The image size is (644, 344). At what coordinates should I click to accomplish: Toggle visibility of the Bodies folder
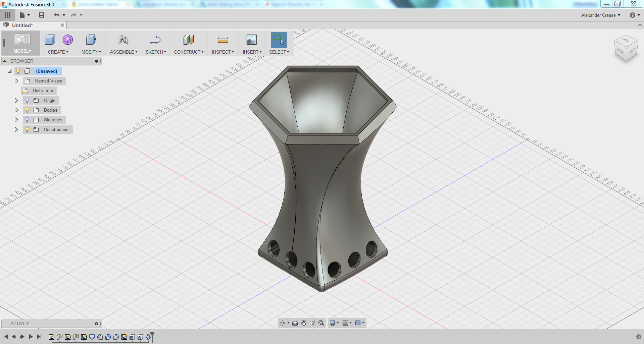pyautogui.click(x=27, y=110)
